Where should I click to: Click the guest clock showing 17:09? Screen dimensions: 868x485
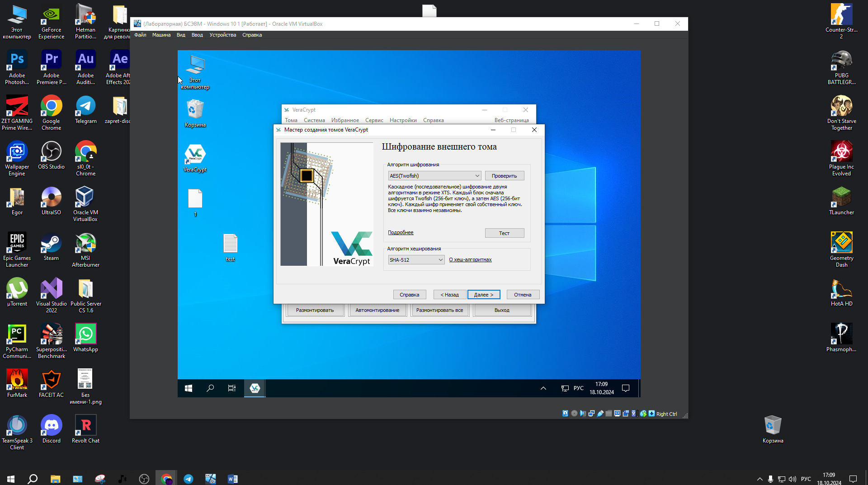coord(601,388)
